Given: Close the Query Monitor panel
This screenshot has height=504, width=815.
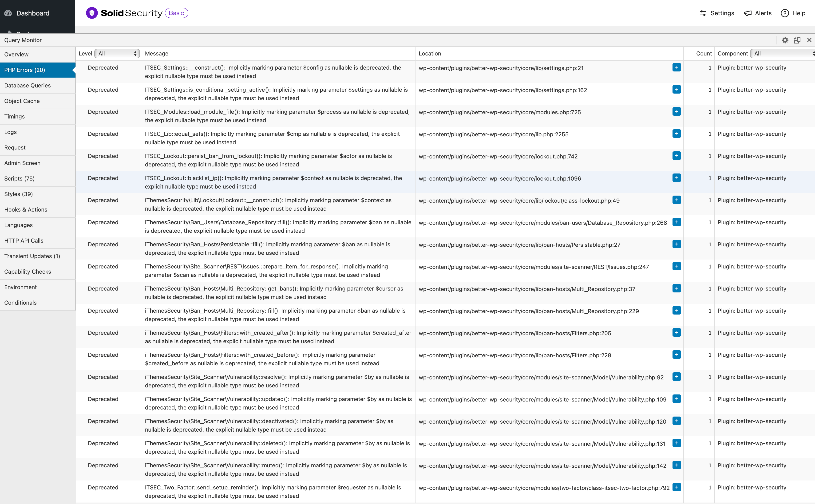Looking at the screenshot, I should point(809,40).
